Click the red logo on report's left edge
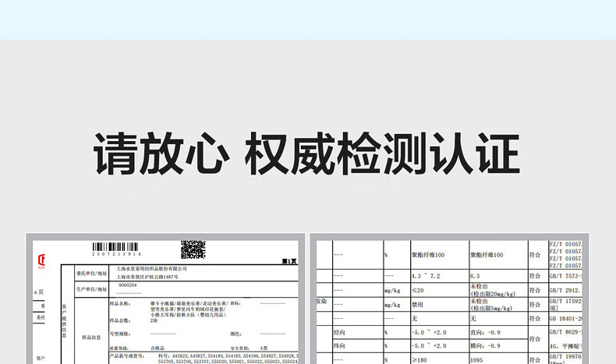This screenshot has width=616, height=364. pyautogui.click(x=41, y=259)
